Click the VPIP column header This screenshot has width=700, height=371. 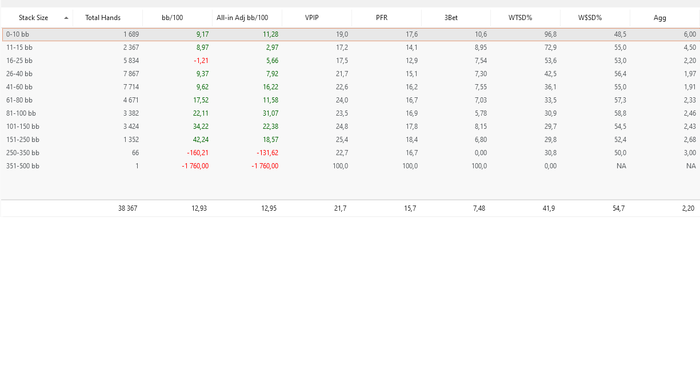coord(317,18)
